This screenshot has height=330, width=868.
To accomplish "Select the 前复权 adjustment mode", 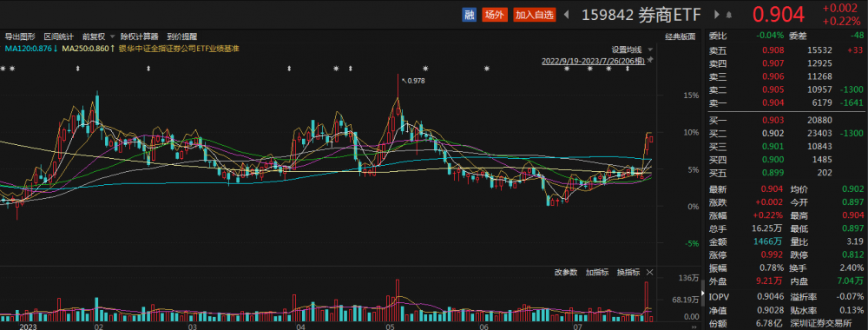I will (94, 36).
